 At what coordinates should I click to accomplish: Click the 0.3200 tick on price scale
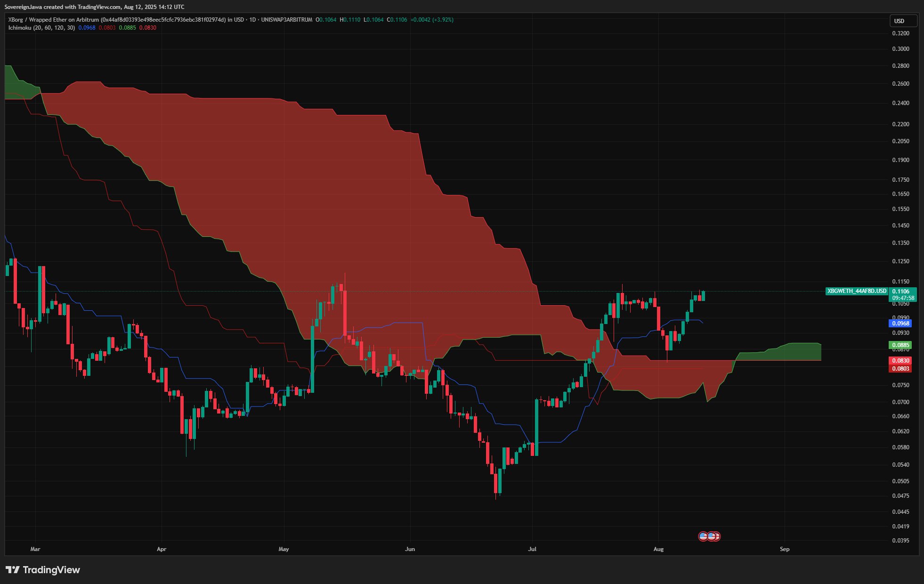click(x=900, y=33)
